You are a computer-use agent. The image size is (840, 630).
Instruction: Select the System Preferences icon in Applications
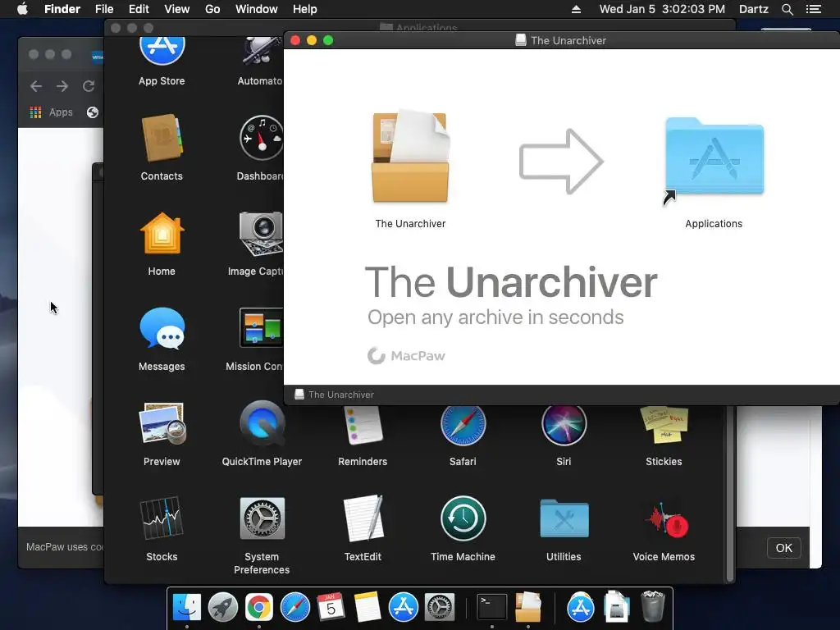click(262, 518)
